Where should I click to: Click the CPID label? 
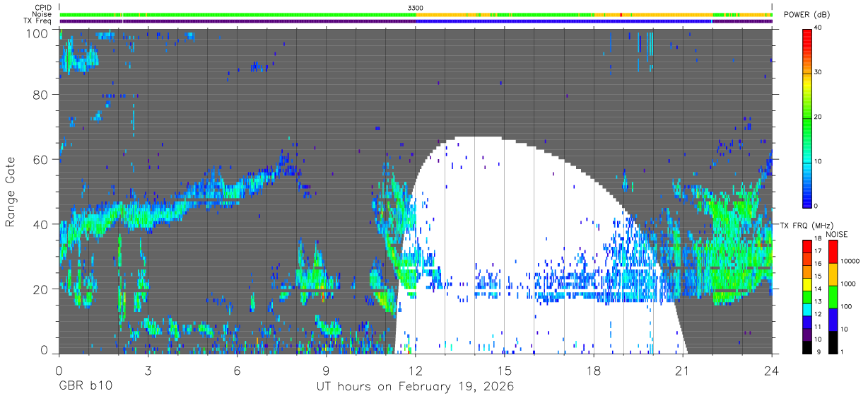click(x=43, y=7)
